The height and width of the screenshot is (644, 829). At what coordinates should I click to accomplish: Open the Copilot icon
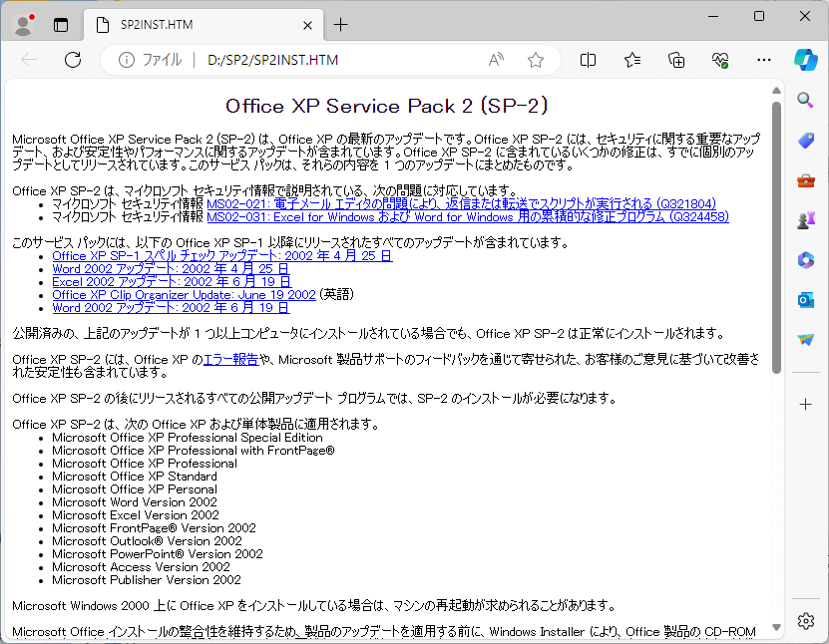[806, 59]
